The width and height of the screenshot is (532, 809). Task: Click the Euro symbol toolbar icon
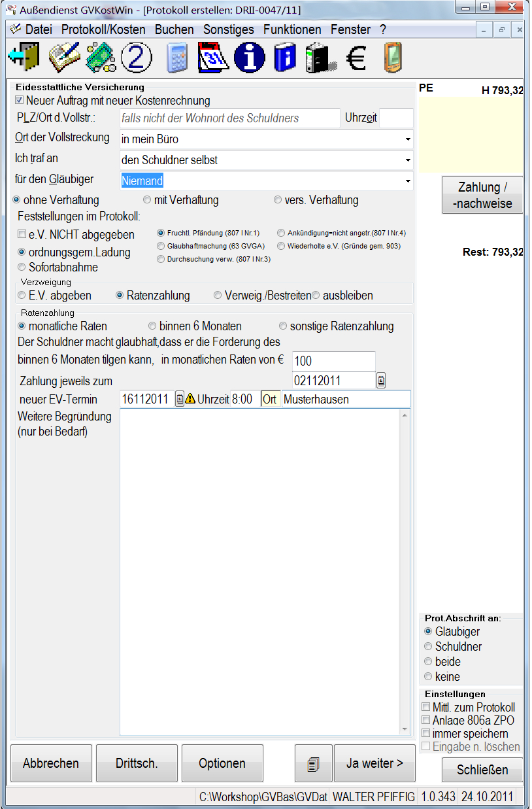click(x=356, y=58)
